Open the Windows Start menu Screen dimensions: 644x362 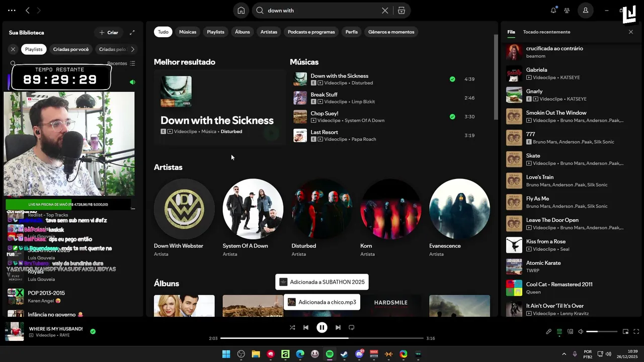tap(226, 354)
